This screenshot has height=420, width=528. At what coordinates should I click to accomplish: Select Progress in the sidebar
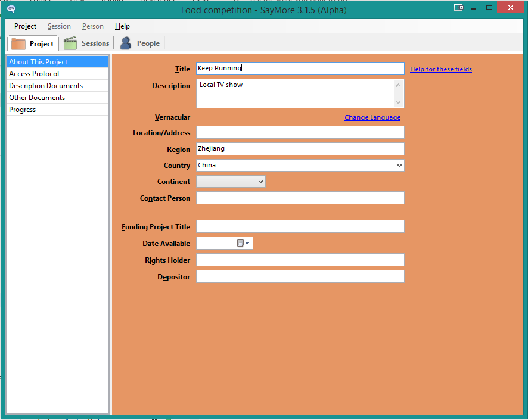click(x=58, y=110)
